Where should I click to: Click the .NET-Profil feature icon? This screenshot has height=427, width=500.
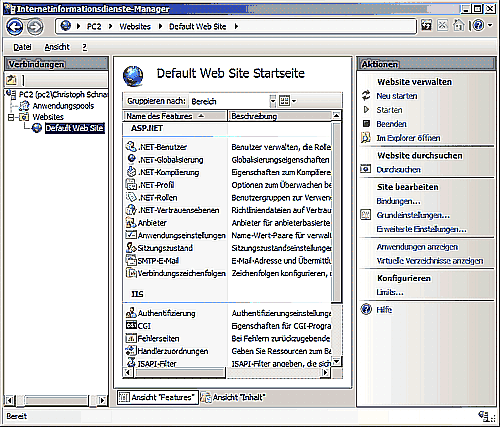pos(131,184)
